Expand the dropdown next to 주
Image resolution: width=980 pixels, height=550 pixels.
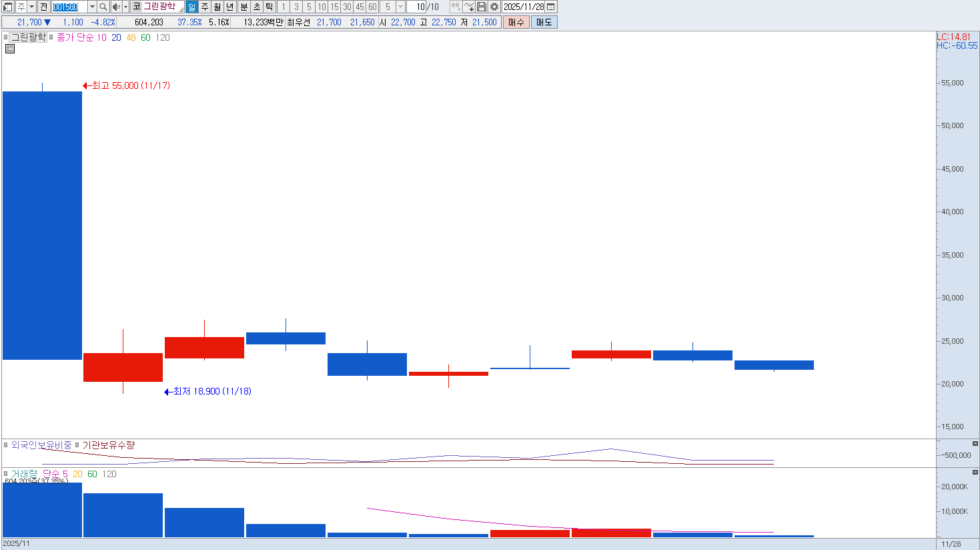(x=31, y=7)
